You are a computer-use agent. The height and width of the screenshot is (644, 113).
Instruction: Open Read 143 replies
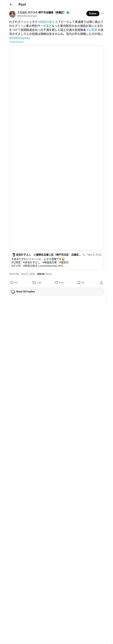click(x=56, y=292)
